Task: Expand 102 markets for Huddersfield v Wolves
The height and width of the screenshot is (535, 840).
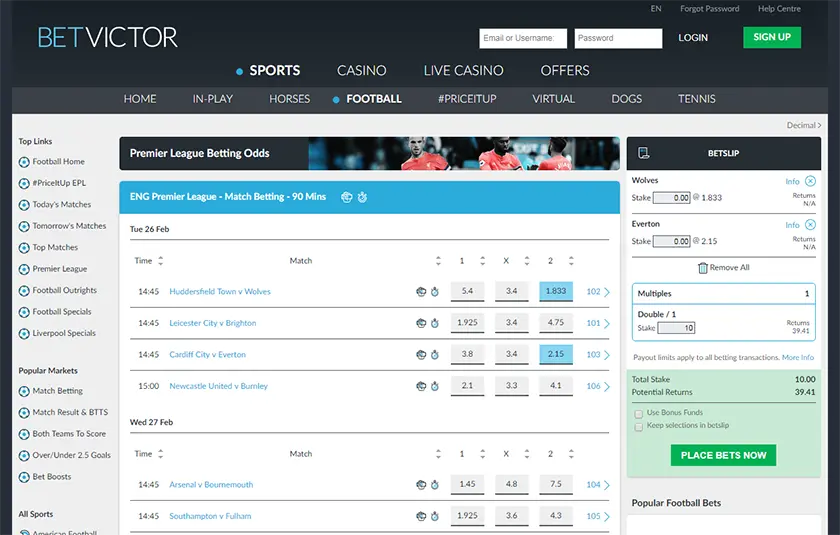Action: pyautogui.click(x=598, y=292)
